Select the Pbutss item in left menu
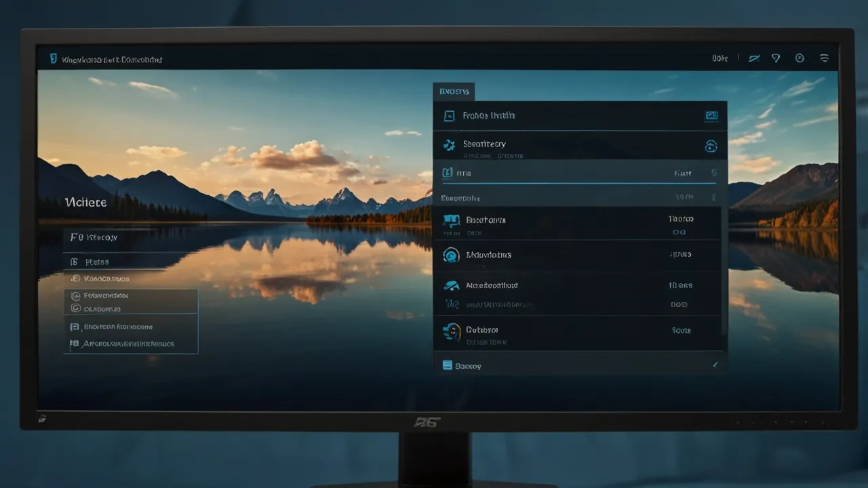 (96, 262)
